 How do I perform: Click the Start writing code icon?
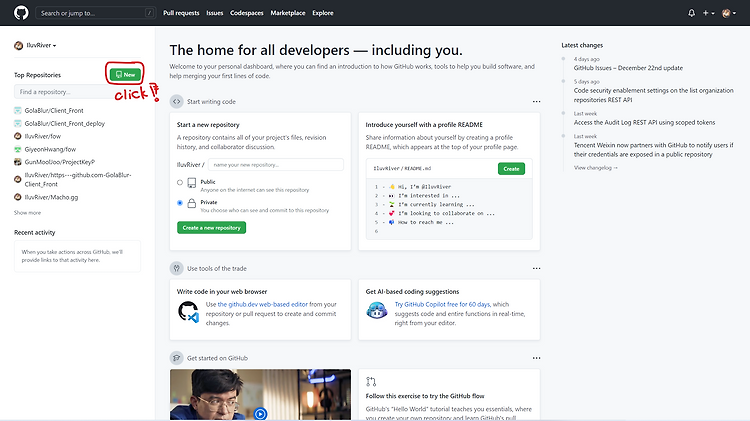coord(176,101)
